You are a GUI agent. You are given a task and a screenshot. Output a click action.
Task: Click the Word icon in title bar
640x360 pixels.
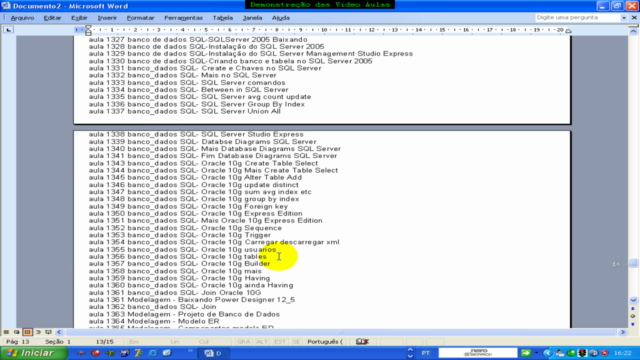[x=6, y=6]
